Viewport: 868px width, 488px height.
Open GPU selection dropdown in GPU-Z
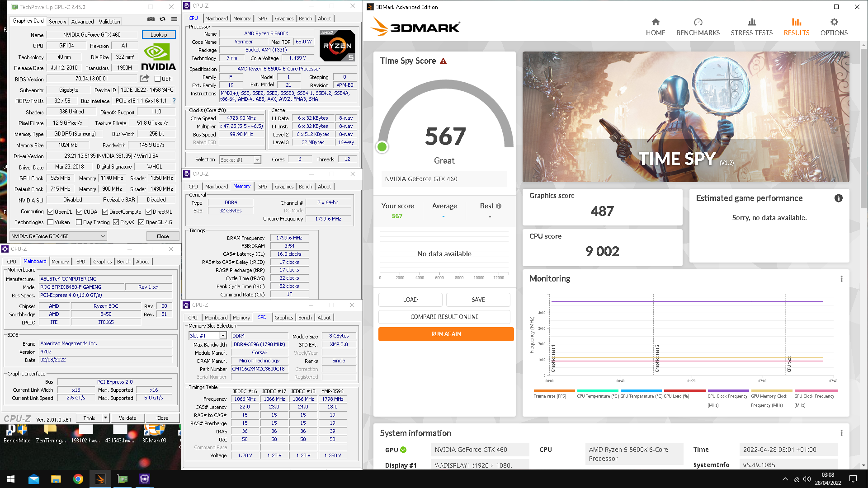[58, 236]
